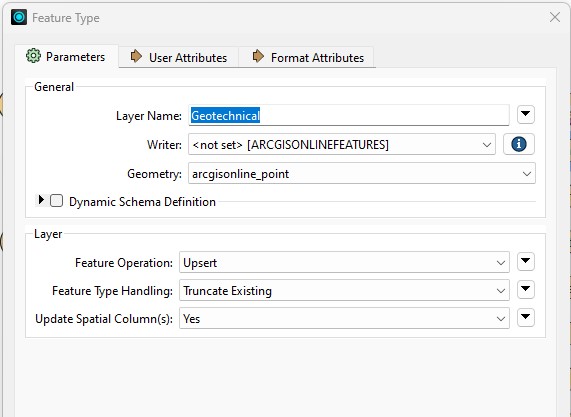Click the FME Feature Type window icon
The width and height of the screenshot is (571, 417).
pyautogui.click(x=19, y=17)
